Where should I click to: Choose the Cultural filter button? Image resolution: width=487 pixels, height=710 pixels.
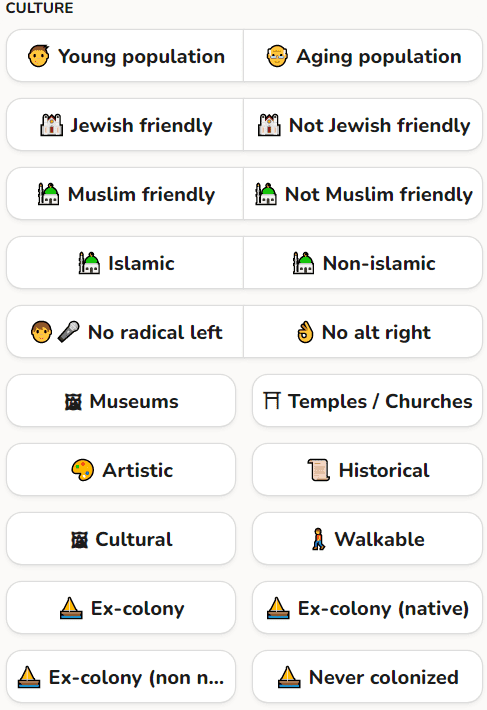(x=121, y=539)
